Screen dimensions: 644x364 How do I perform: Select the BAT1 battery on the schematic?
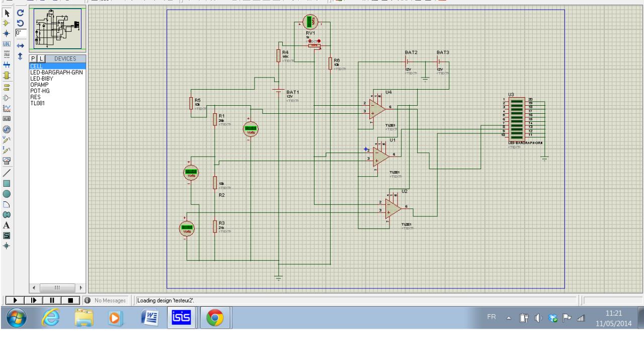[x=278, y=92]
